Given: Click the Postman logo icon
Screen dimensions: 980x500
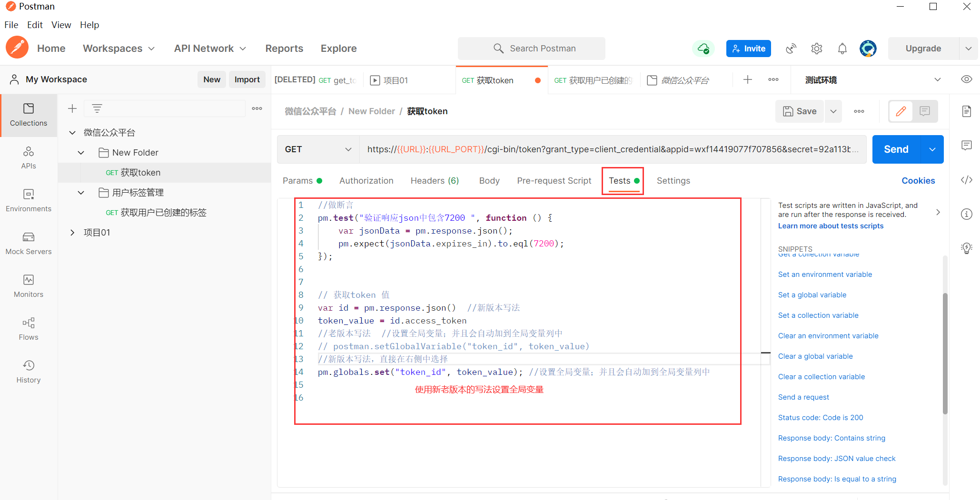Looking at the screenshot, I should [17, 48].
